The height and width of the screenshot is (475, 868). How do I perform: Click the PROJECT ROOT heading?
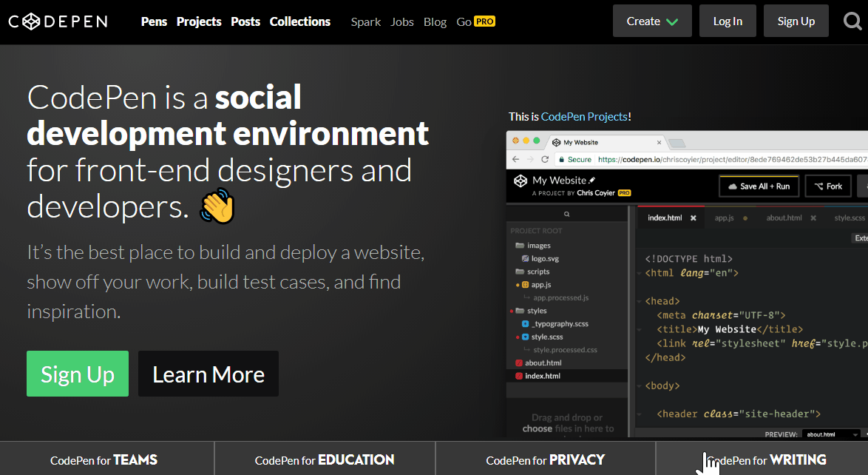pyautogui.click(x=536, y=231)
